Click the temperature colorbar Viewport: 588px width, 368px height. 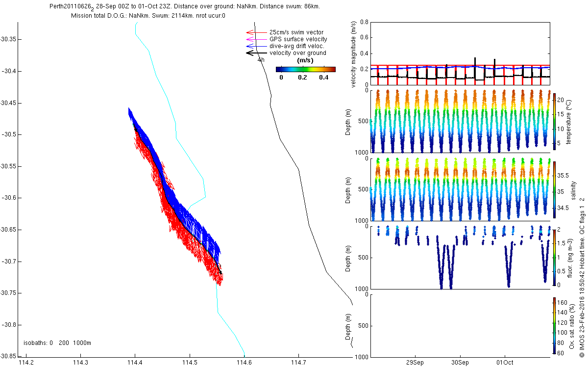pos(554,121)
